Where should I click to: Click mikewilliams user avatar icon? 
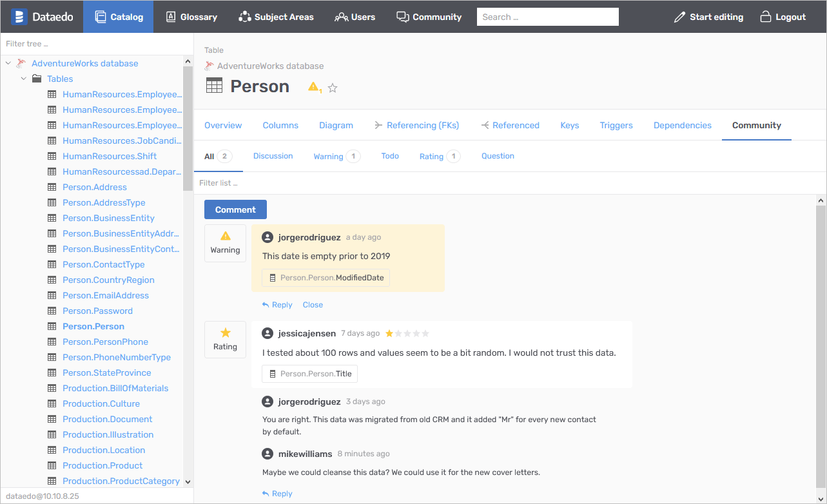click(x=268, y=454)
